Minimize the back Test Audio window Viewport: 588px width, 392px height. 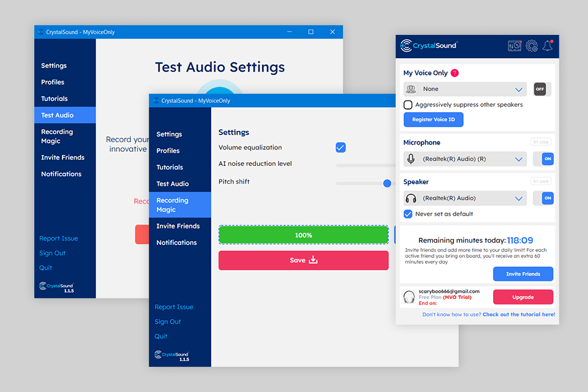290,32
